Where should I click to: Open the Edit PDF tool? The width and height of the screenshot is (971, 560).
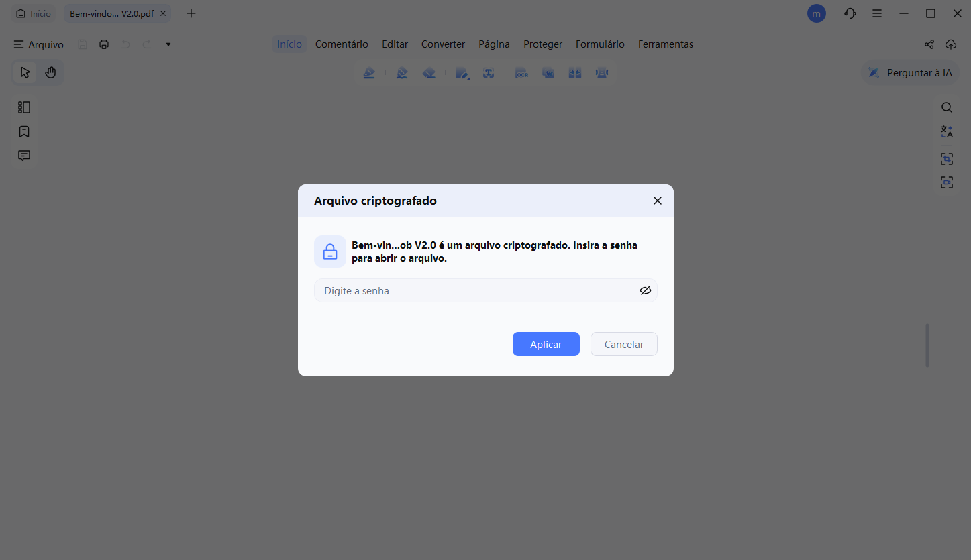pos(462,72)
